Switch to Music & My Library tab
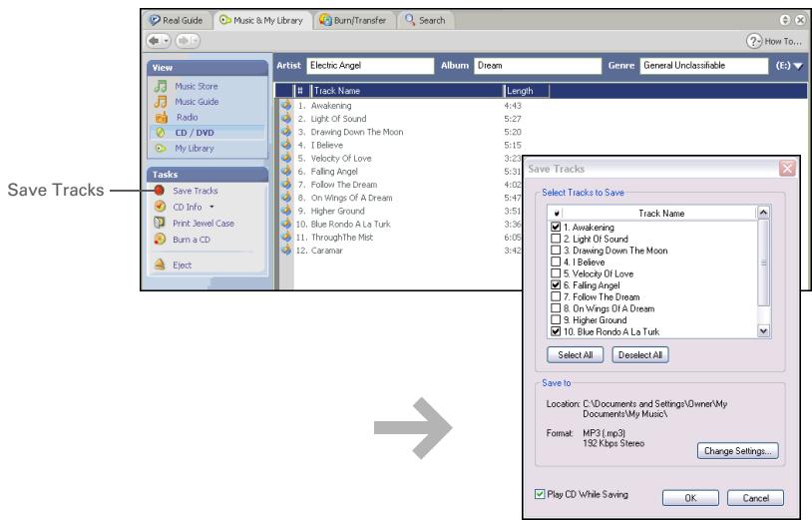This screenshot has height=520, width=812. click(x=261, y=20)
